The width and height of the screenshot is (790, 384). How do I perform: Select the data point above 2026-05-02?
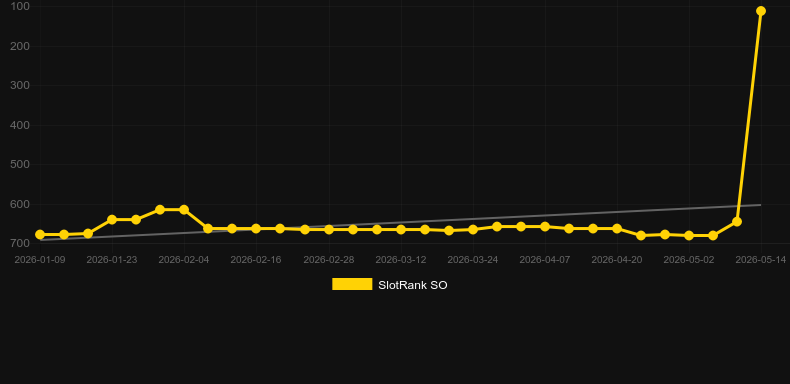pos(689,235)
